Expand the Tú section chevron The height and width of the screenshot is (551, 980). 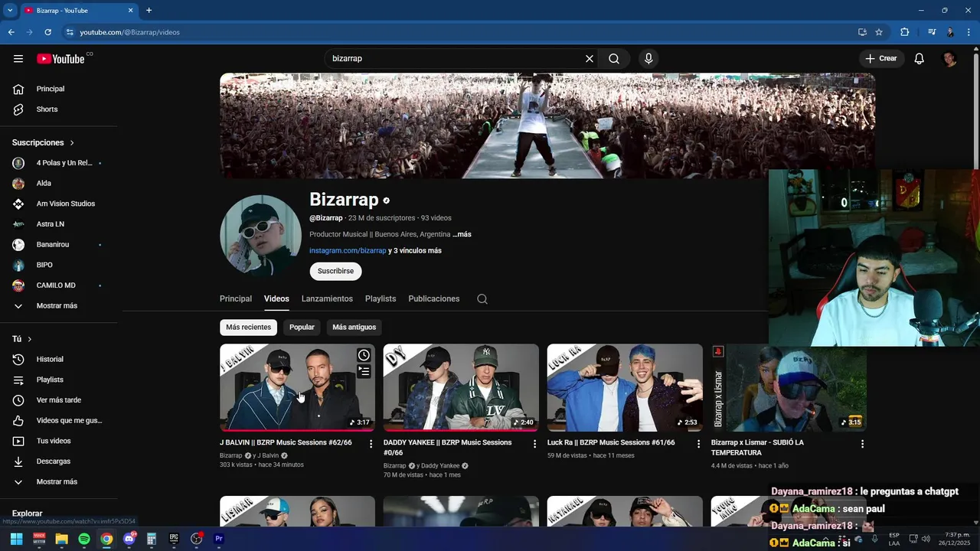pyautogui.click(x=29, y=339)
